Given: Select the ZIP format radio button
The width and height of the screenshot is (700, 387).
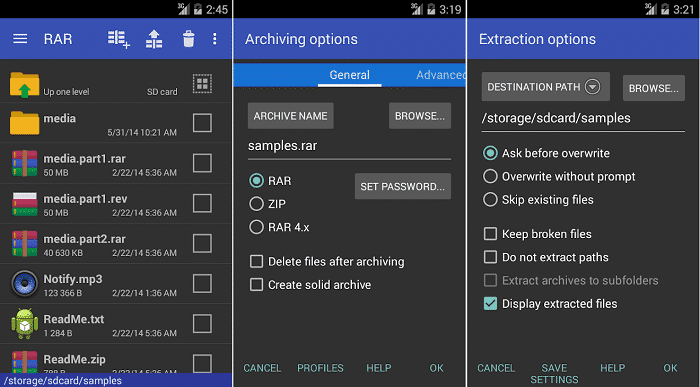Looking at the screenshot, I should pyautogui.click(x=256, y=204).
